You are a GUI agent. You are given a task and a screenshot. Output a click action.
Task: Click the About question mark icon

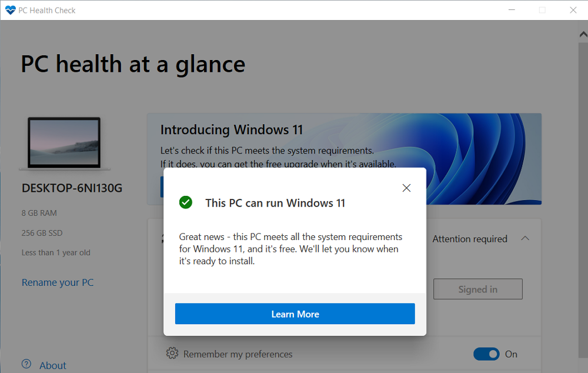26,364
